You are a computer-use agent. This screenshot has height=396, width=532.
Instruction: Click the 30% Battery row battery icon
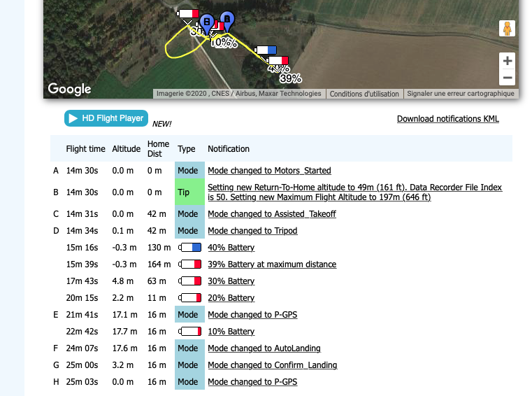pos(189,281)
